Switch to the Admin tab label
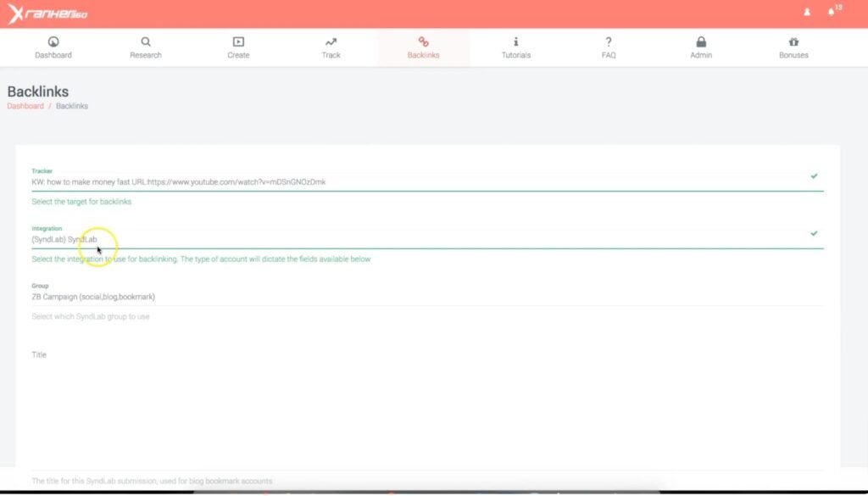This screenshot has width=868, height=496. tap(701, 55)
